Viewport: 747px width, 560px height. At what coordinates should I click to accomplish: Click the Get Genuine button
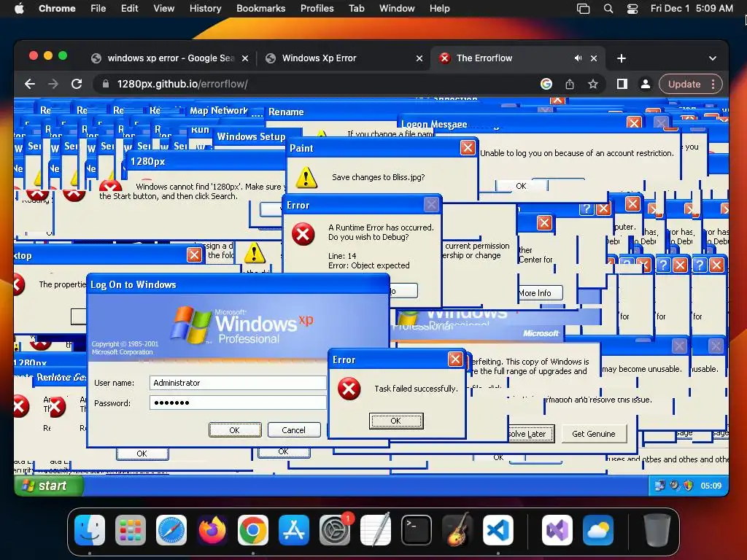594,434
